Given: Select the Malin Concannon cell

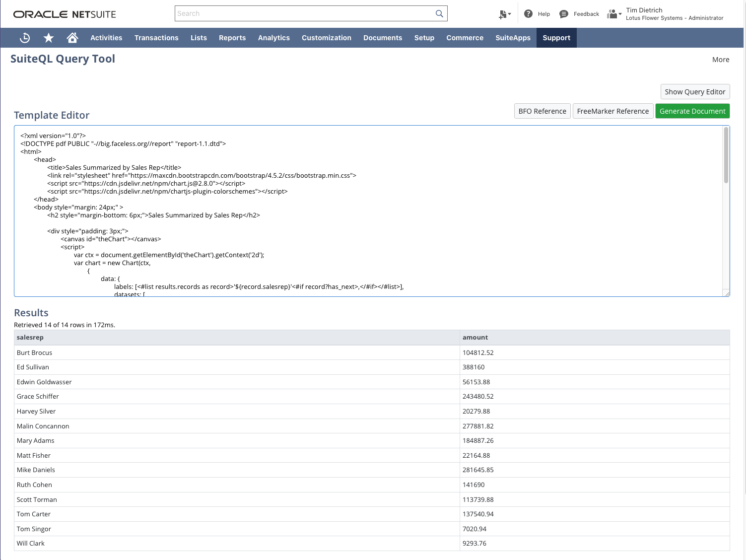Looking at the screenshot, I should pyautogui.click(x=237, y=426).
